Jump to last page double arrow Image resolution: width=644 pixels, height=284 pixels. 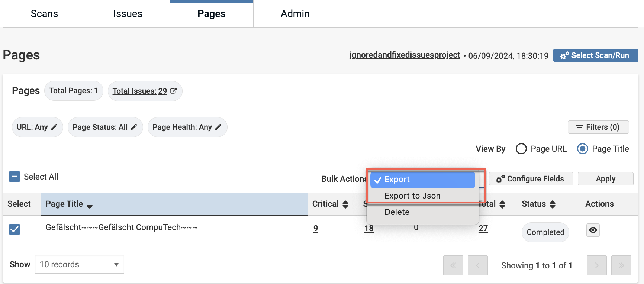[x=621, y=265]
